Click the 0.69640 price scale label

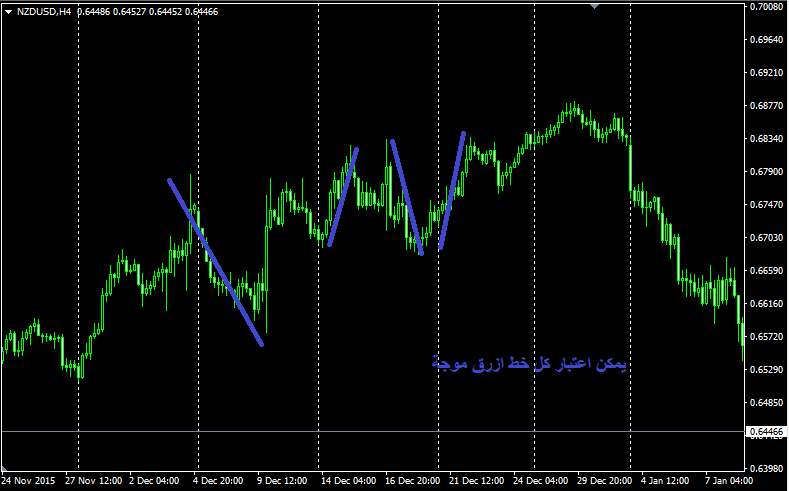(766, 40)
